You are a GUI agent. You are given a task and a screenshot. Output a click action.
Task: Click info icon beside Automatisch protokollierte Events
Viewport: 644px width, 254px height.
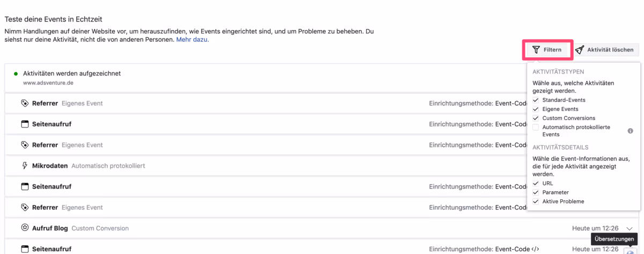631,131
